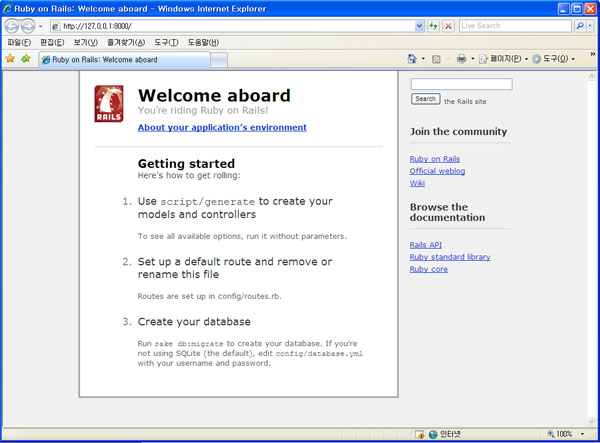Expand the toolbar overflow chevron
This screenshot has width=600, height=443.
coord(592,54)
